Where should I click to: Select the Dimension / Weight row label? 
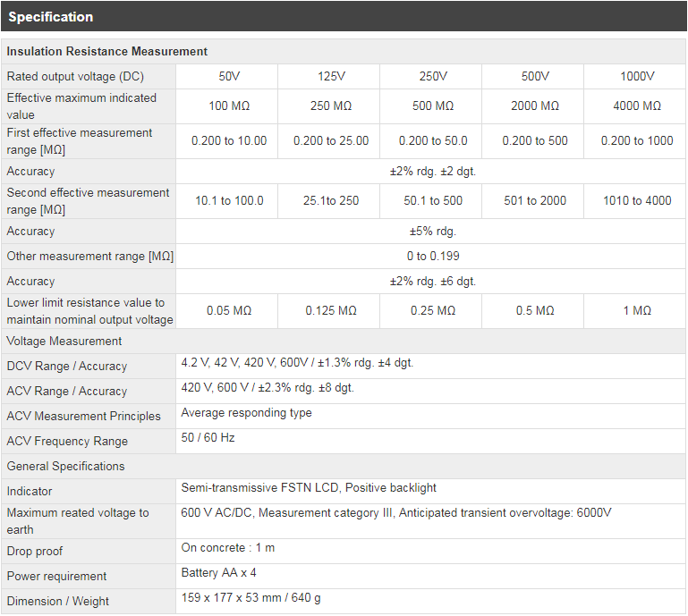tap(56, 602)
